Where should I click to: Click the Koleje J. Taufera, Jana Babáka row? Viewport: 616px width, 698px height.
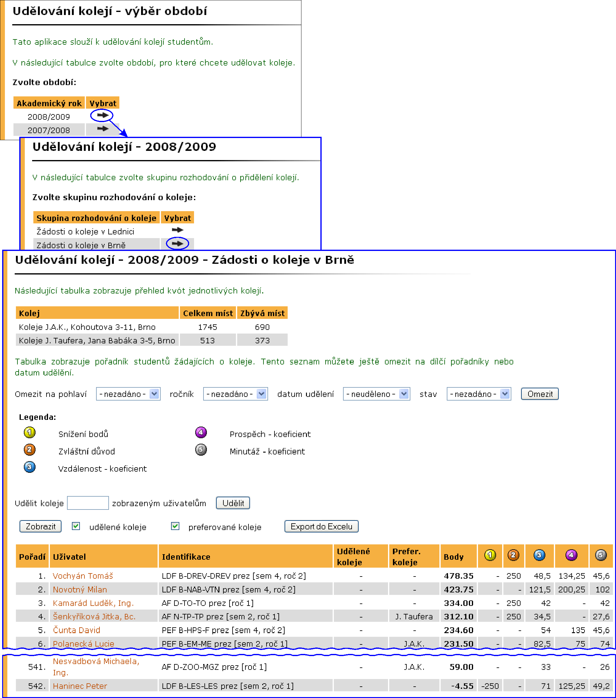(151, 340)
